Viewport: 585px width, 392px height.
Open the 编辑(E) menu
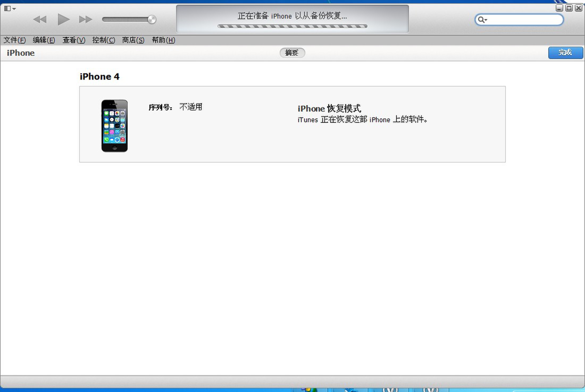[x=44, y=40]
